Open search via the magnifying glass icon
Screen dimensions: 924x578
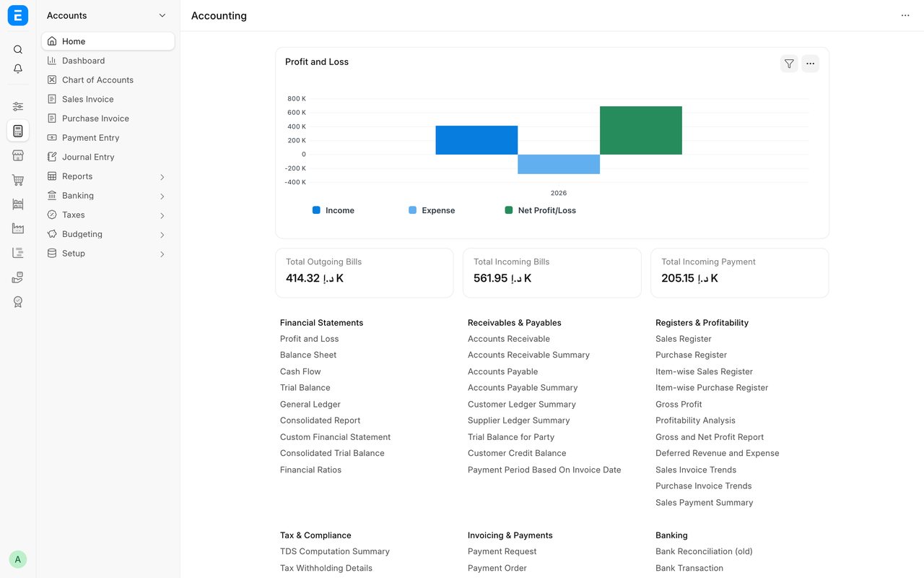(x=18, y=50)
